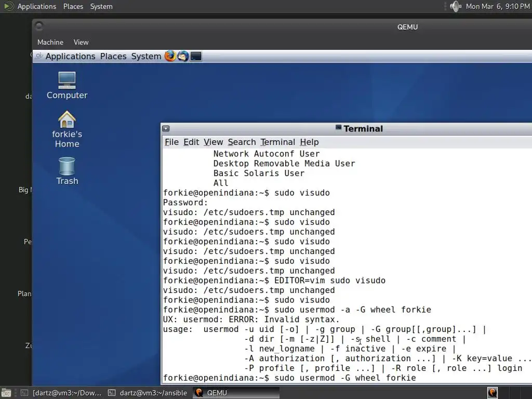Open the QEMU View menu
This screenshot has width=532, height=399.
[81, 42]
